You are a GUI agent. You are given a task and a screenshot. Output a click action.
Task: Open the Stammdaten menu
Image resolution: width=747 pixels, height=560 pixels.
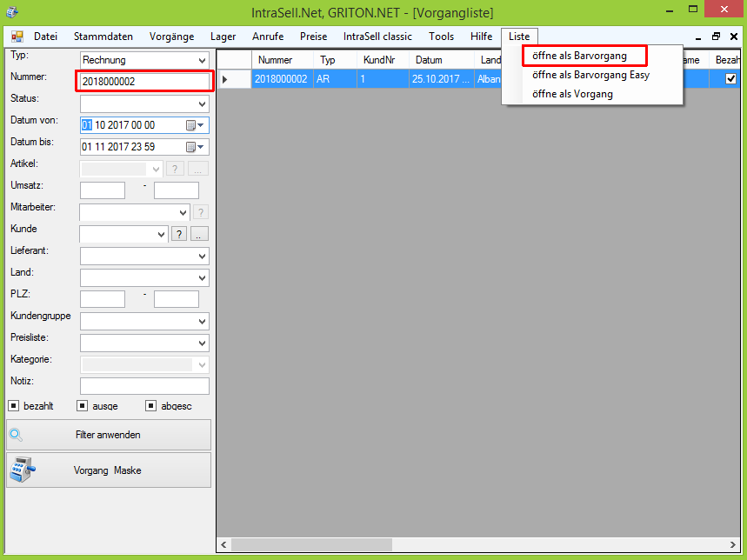coord(103,37)
